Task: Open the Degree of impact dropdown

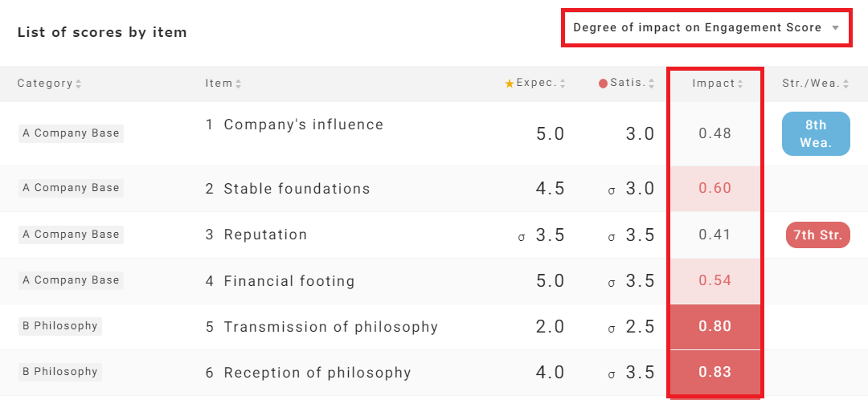Action: [705, 28]
